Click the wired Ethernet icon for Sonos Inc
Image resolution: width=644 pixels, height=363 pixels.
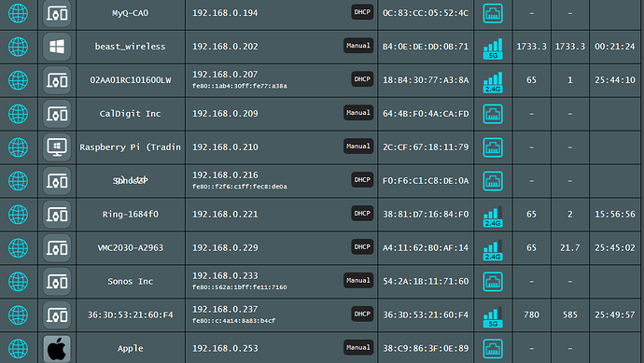493,282
